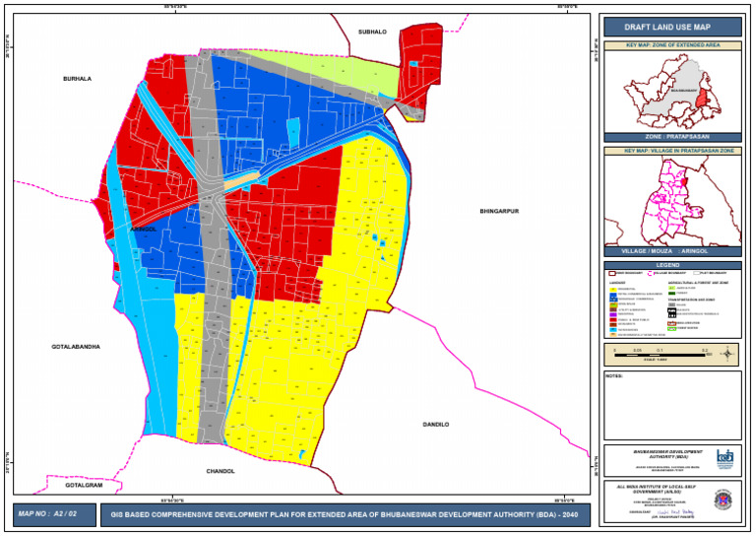756x536 pixels.
Task: Click the GIS Based Comprehensive Development Plan banner
Action: [x=345, y=514]
